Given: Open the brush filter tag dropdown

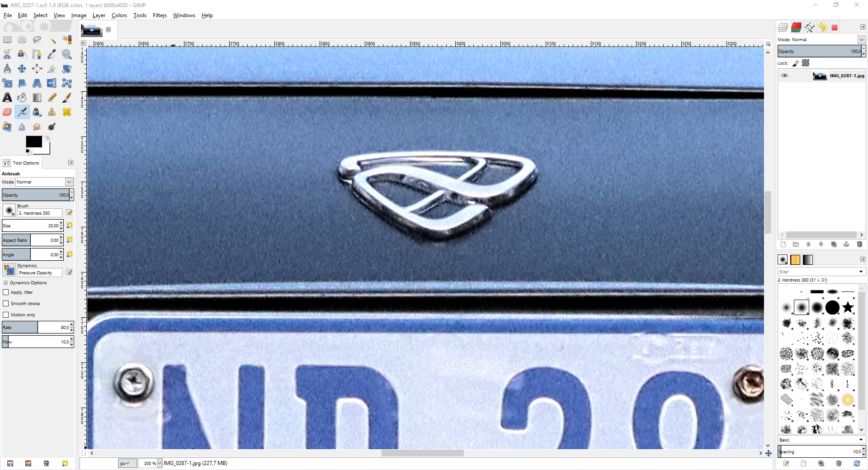Looking at the screenshot, I should tap(861, 272).
